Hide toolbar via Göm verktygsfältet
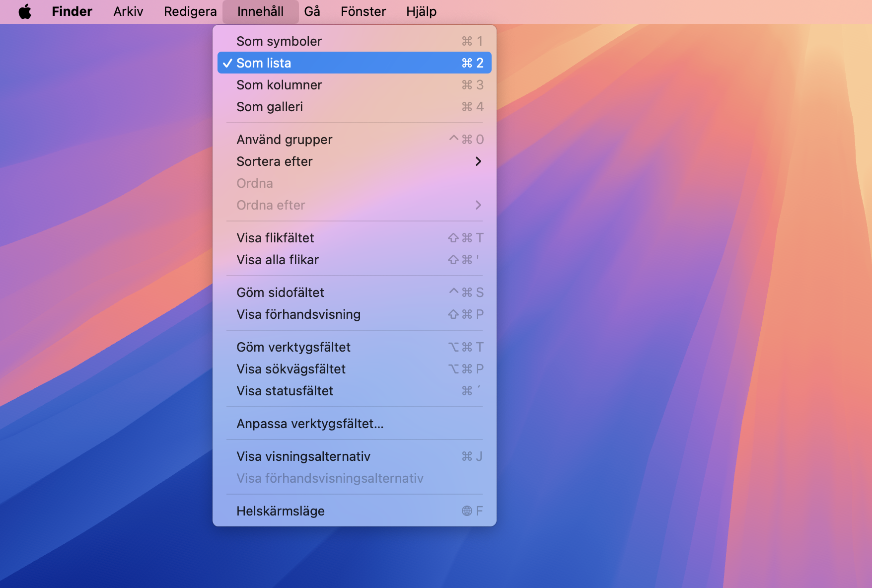This screenshot has width=872, height=588. 355,347
